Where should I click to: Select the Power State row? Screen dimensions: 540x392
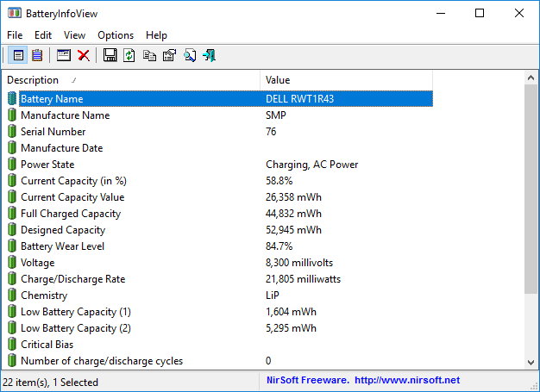pyautogui.click(x=221, y=165)
